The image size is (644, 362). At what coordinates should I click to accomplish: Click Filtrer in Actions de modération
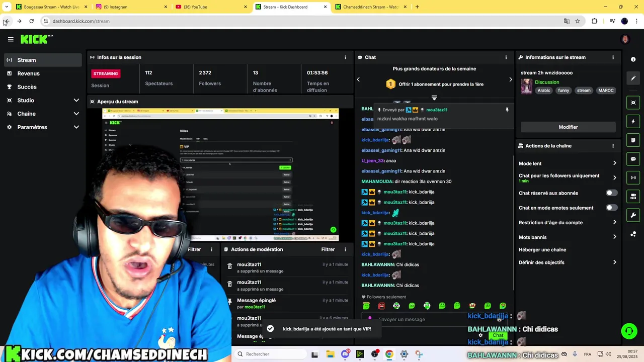coord(328,249)
